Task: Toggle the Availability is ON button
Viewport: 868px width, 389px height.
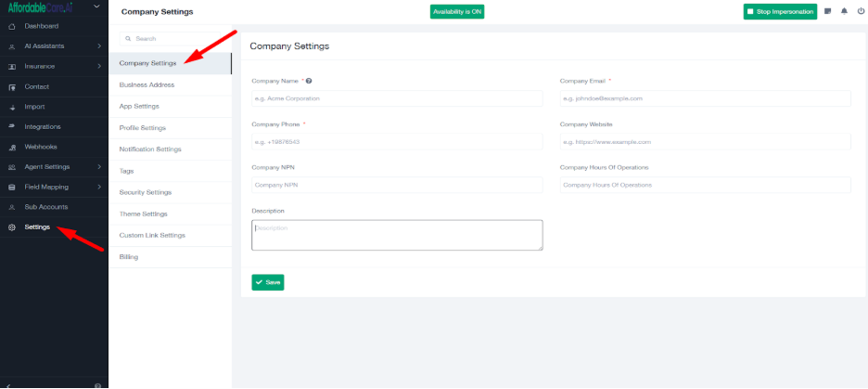Action: tap(457, 12)
